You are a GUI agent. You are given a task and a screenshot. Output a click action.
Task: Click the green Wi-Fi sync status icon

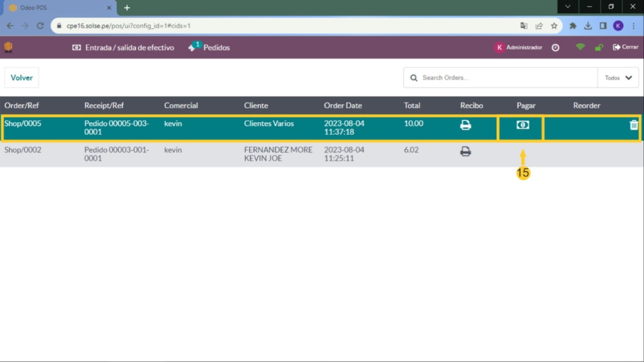580,47
